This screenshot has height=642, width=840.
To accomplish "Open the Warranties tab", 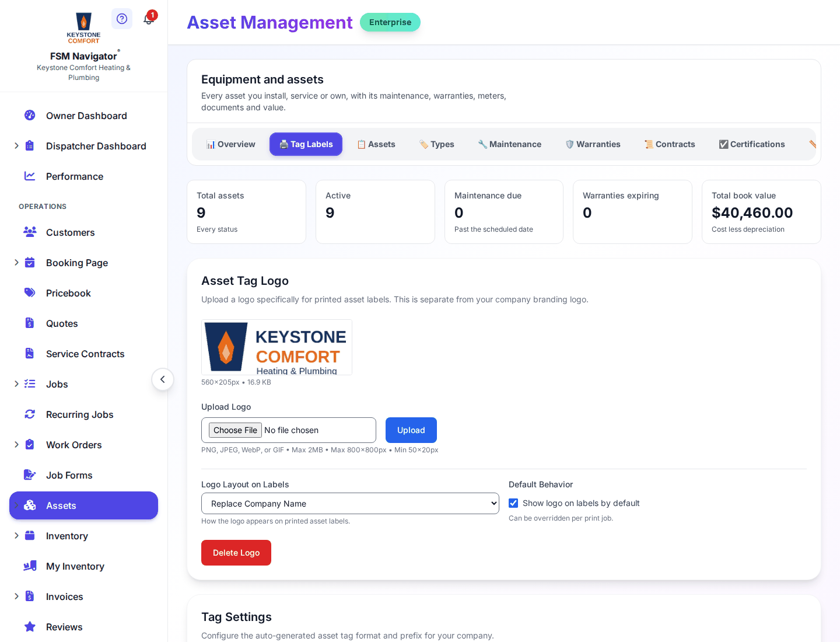I will coord(593,144).
